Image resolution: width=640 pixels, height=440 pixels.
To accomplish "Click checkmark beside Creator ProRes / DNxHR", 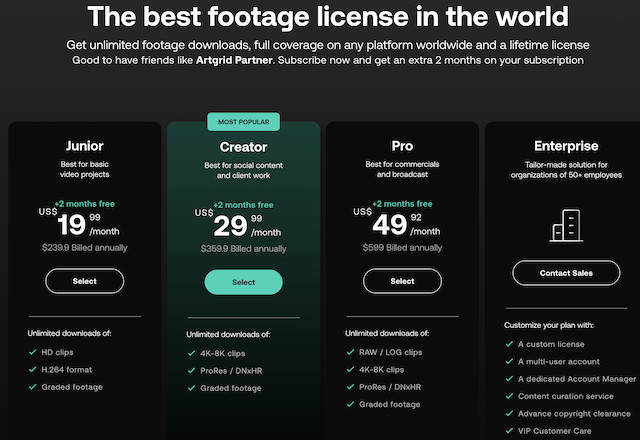I will [x=191, y=371].
